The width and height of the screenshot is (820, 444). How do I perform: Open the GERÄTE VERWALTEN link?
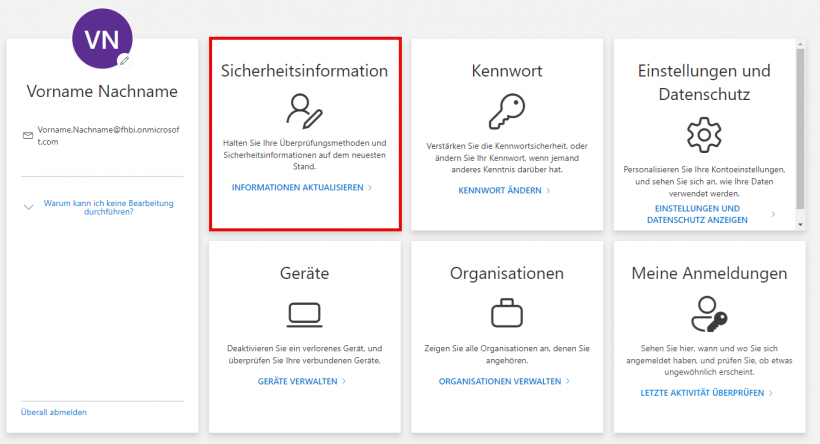tap(297, 381)
